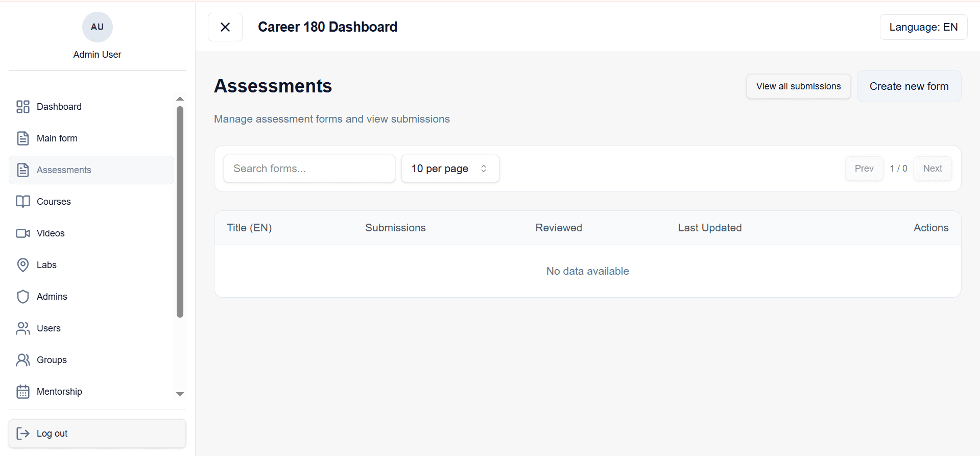Click the Prev pagination button
Image resolution: width=980 pixels, height=456 pixels.
tap(864, 169)
